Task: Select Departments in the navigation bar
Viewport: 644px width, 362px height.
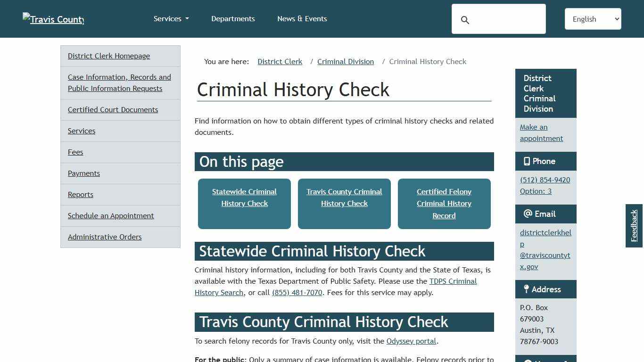Action: [x=233, y=18]
